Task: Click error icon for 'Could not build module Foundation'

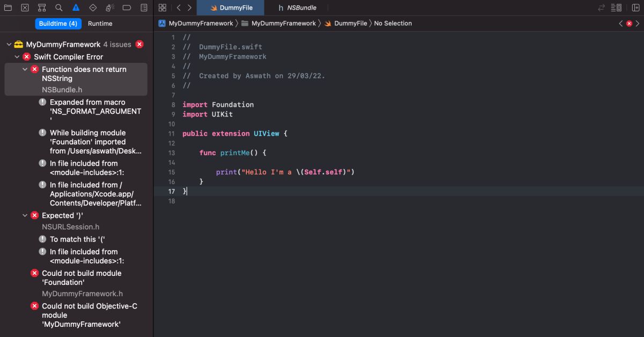Action: coord(34,273)
